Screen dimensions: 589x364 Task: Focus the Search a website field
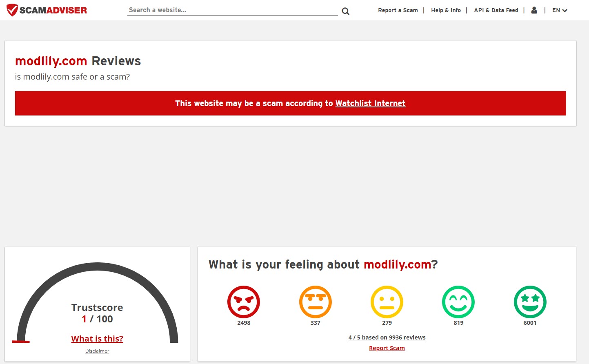[x=233, y=10]
